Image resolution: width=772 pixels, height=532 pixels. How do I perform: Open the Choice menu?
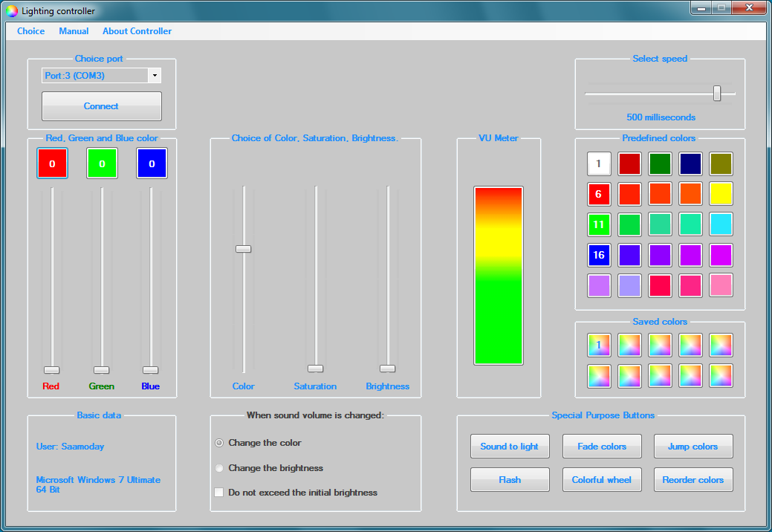30,31
